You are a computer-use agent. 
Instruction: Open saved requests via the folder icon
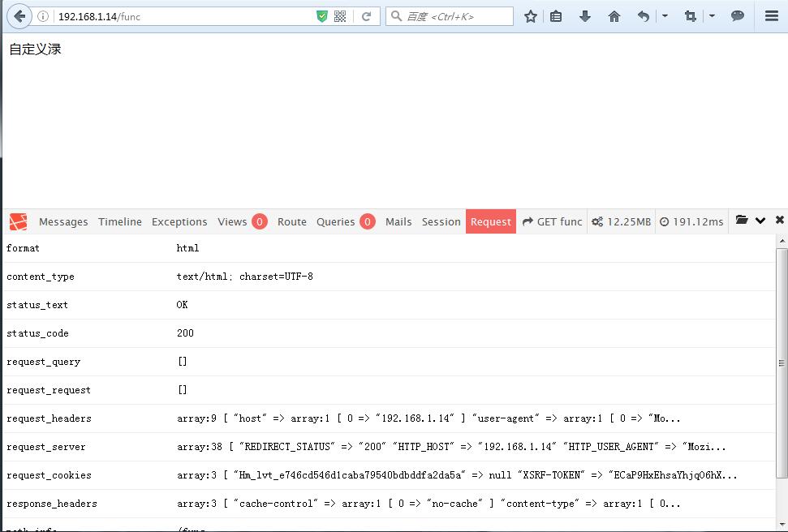741,220
